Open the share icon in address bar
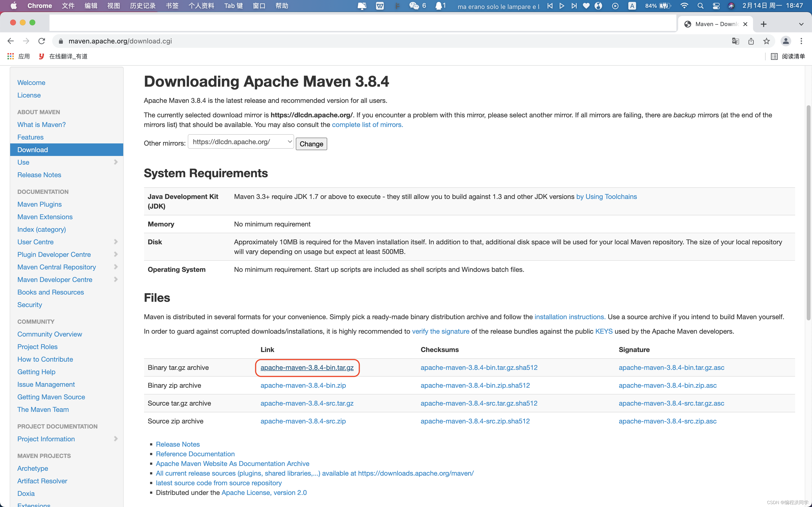The width and height of the screenshot is (812, 507). (x=751, y=41)
